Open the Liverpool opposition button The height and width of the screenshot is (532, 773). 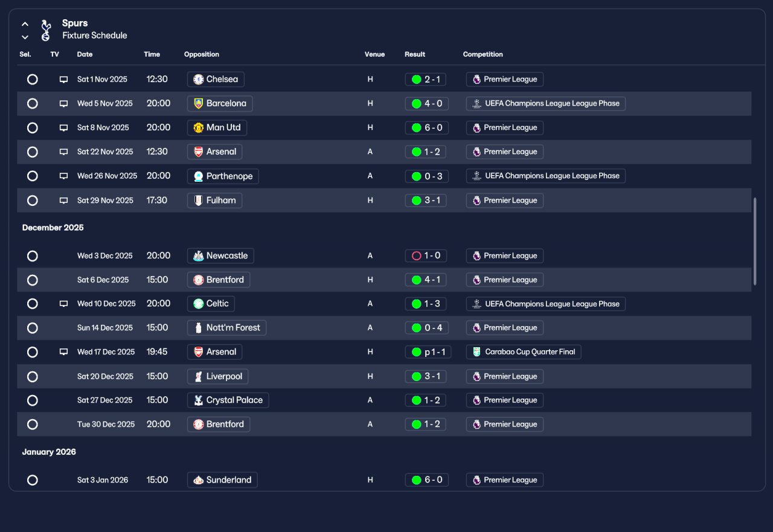[x=217, y=376]
